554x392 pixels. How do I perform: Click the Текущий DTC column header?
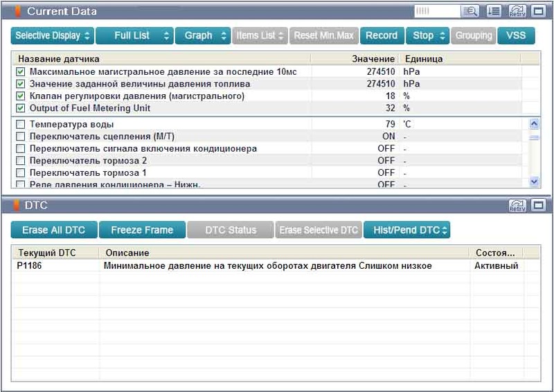click(55, 253)
